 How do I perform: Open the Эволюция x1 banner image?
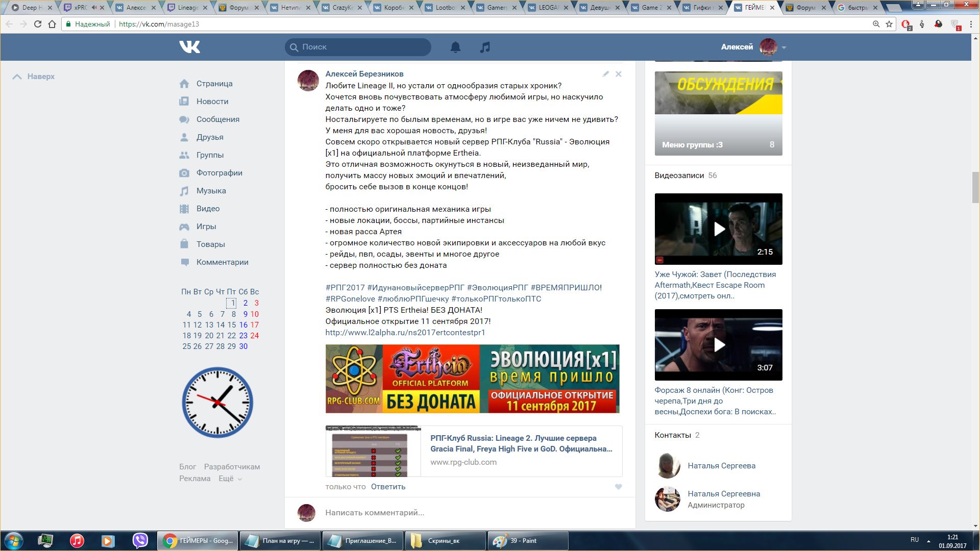pyautogui.click(x=472, y=379)
